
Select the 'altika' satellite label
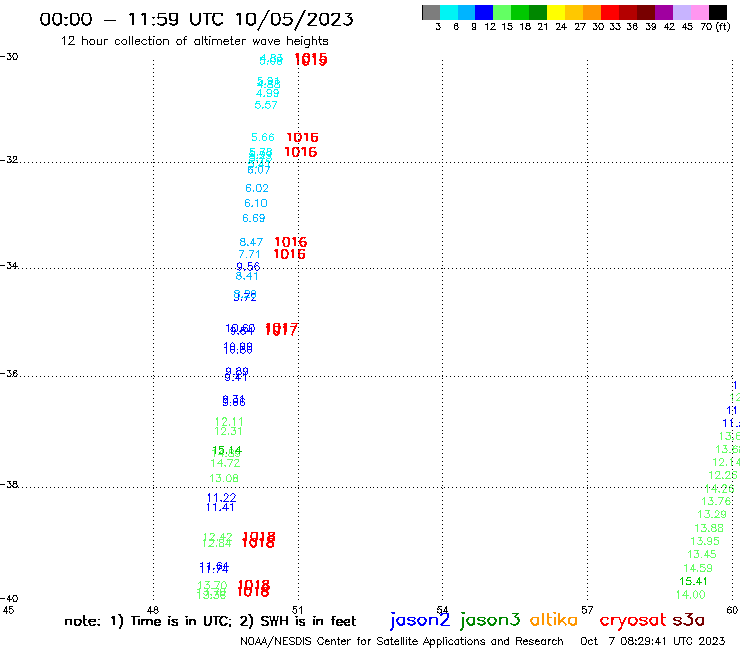tap(554, 619)
